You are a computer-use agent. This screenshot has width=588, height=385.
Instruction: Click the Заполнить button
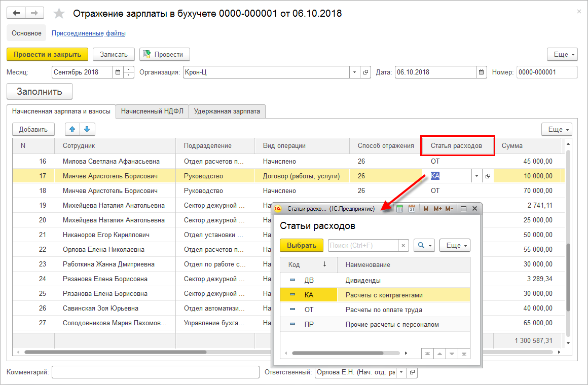tap(40, 92)
